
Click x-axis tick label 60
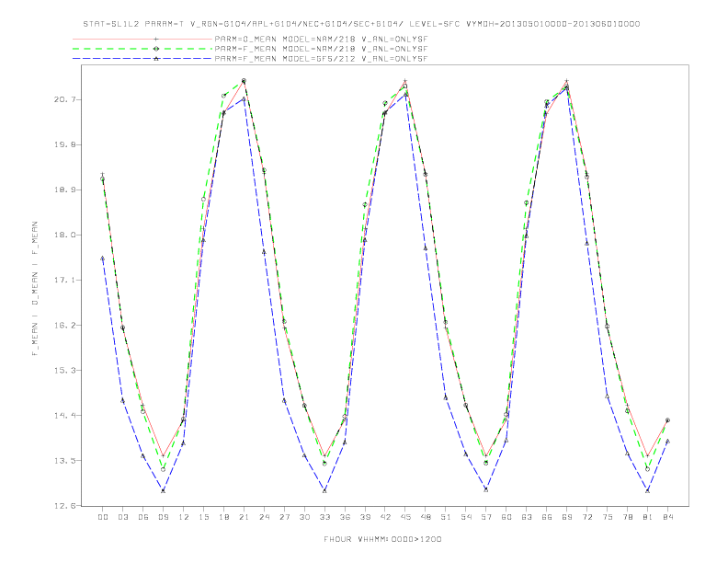506,517
